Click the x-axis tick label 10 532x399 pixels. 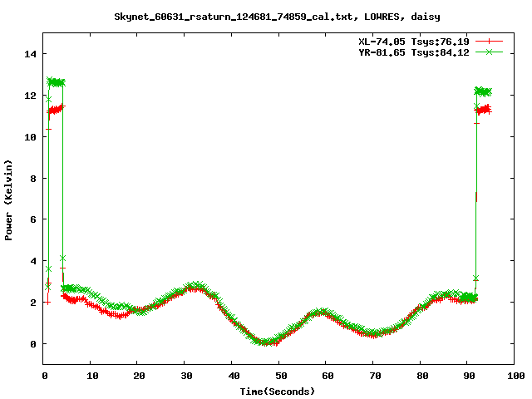pyautogui.click(x=92, y=376)
